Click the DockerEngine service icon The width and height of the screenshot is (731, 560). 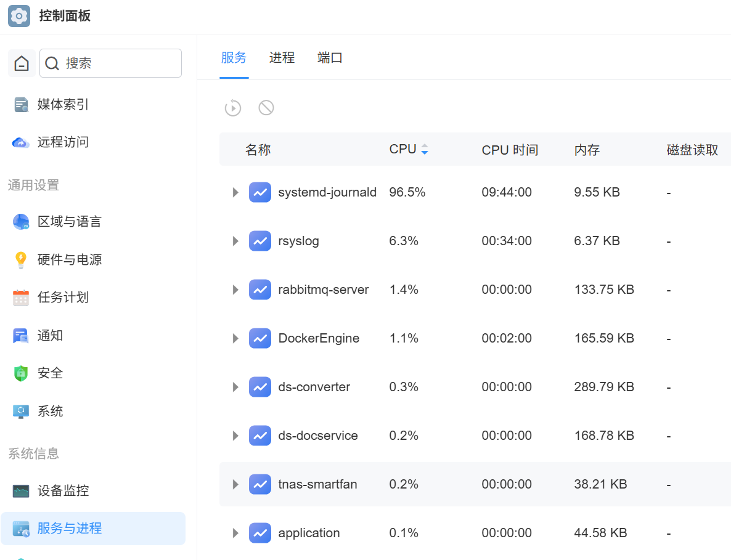[260, 338]
